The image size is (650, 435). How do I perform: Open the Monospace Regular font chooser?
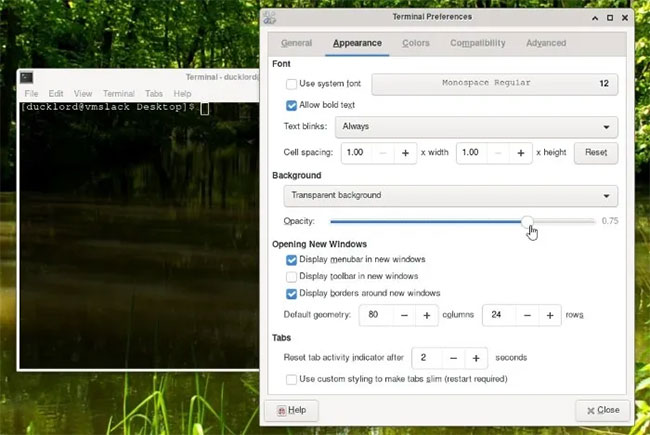495,84
